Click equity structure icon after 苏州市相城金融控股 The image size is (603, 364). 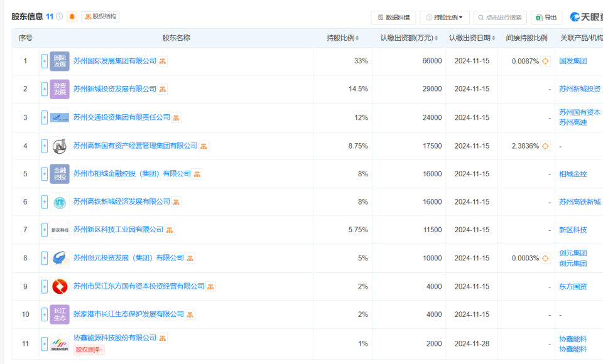197,174
